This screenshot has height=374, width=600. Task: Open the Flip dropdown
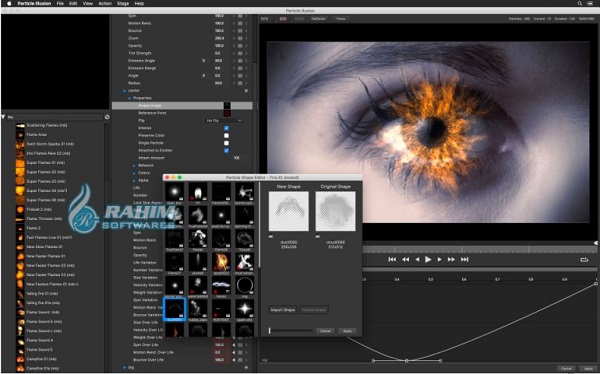click(x=224, y=121)
